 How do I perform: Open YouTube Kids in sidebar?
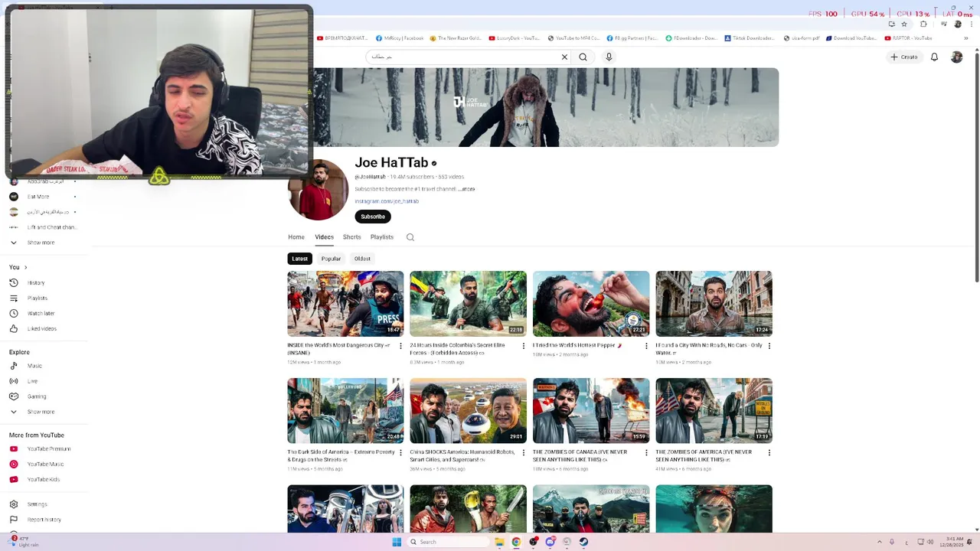(x=44, y=480)
